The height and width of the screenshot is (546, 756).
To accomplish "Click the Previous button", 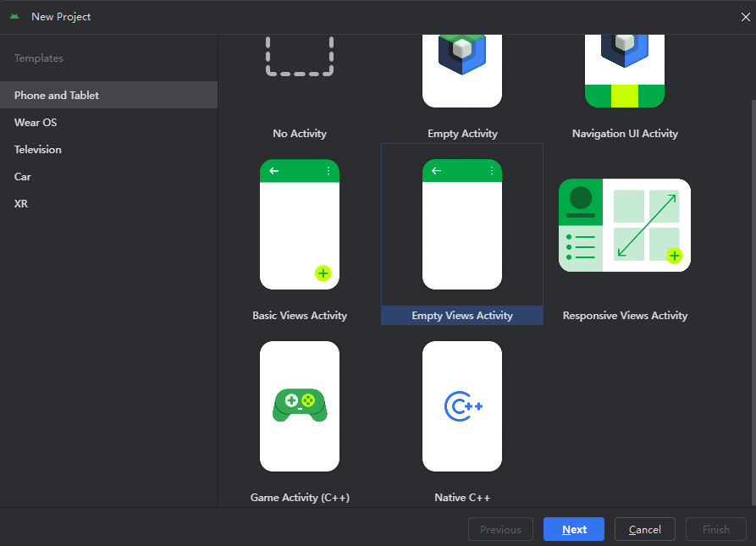I will click(500, 529).
